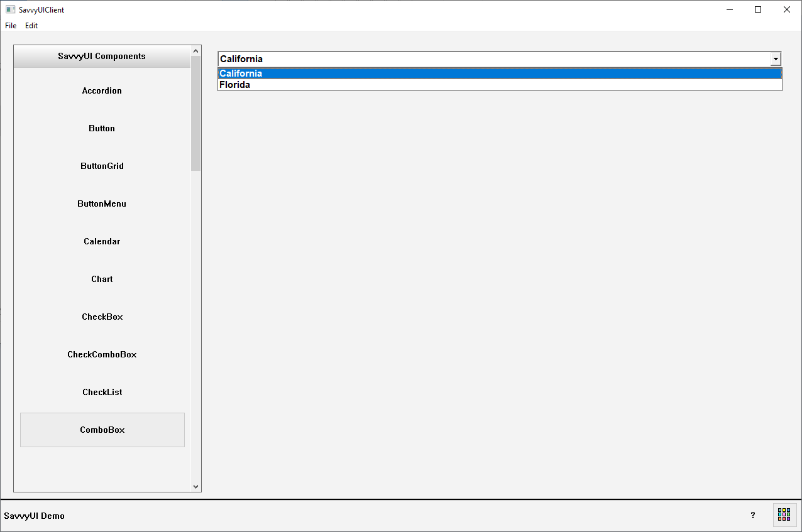
Task: Click the sidebar scroll down arrow
Action: click(195, 486)
